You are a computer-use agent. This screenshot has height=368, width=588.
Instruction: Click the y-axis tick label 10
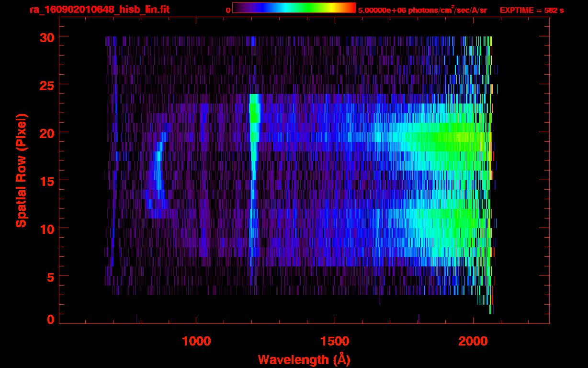[x=46, y=229]
